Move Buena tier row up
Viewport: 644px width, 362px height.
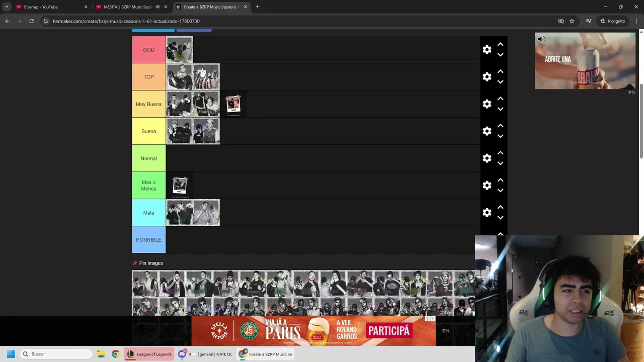pyautogui.click(x=500, y=126)
